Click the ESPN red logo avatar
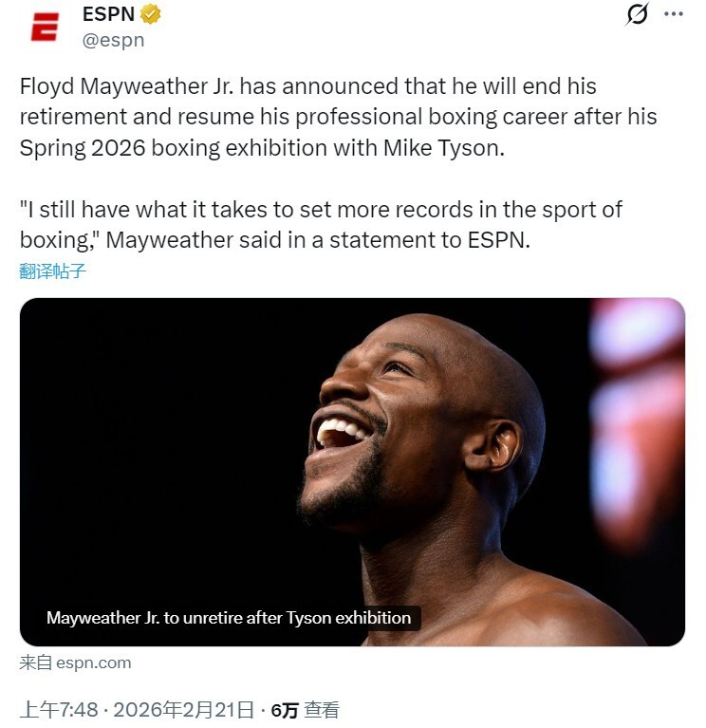 point(44,27)
